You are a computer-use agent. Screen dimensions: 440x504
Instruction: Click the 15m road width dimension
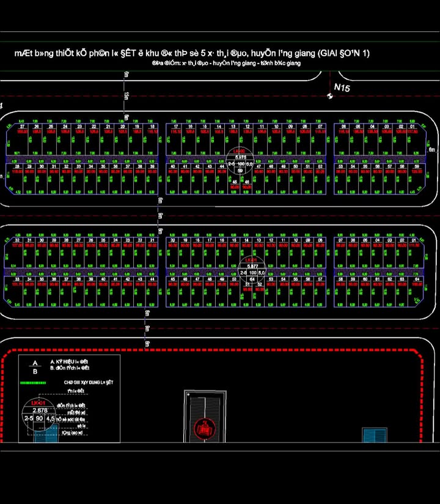tap(127, 96)
